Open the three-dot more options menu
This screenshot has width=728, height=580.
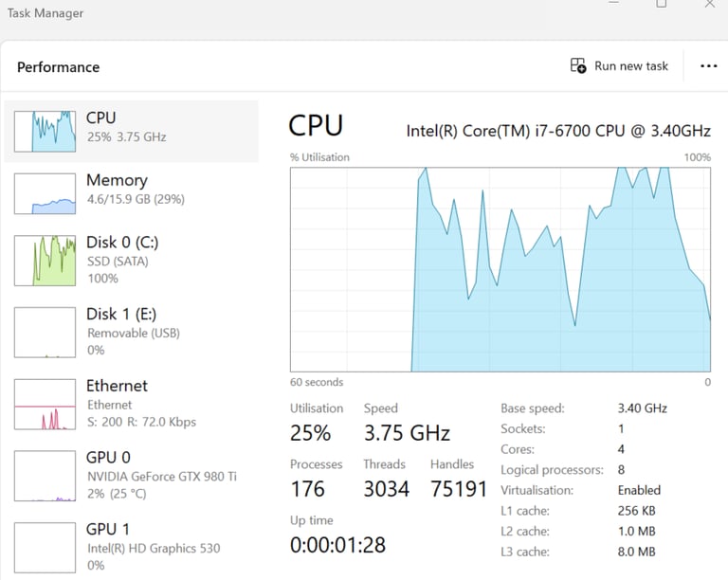point(708,65)
